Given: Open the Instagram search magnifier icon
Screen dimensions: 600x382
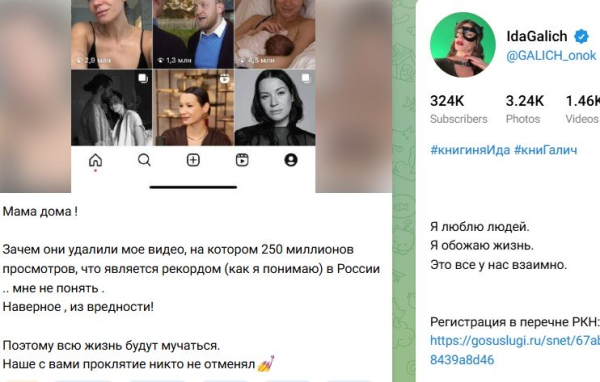Looking at the screenshot, I should [x=144, y=160].
